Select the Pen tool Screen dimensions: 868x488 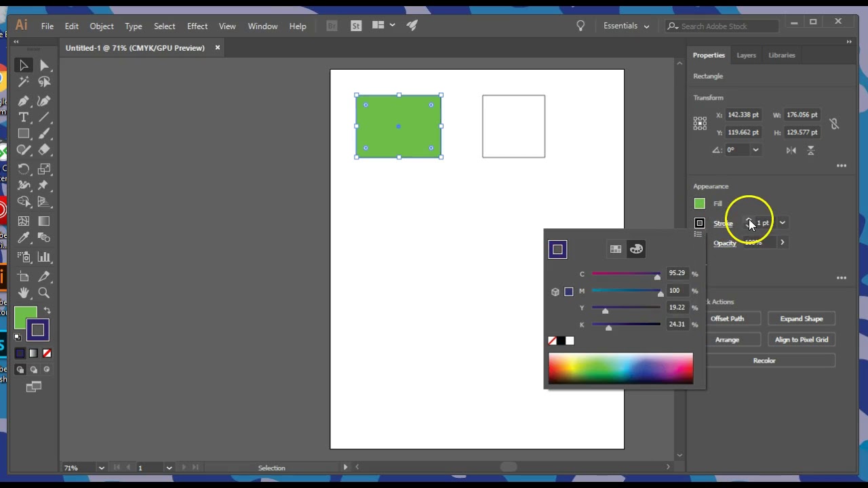click(24, 101)
